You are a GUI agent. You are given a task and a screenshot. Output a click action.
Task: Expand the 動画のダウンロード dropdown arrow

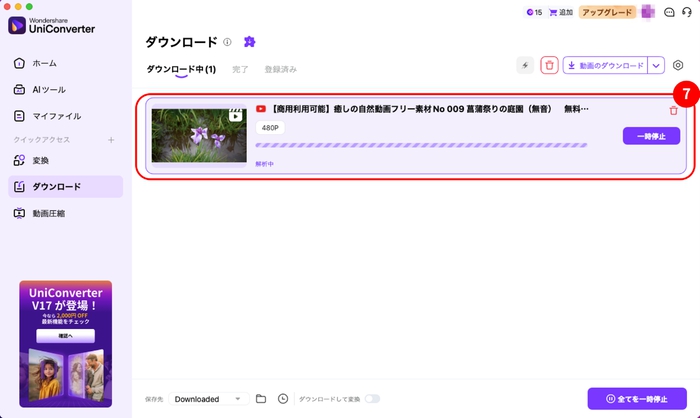coord(656,65)
